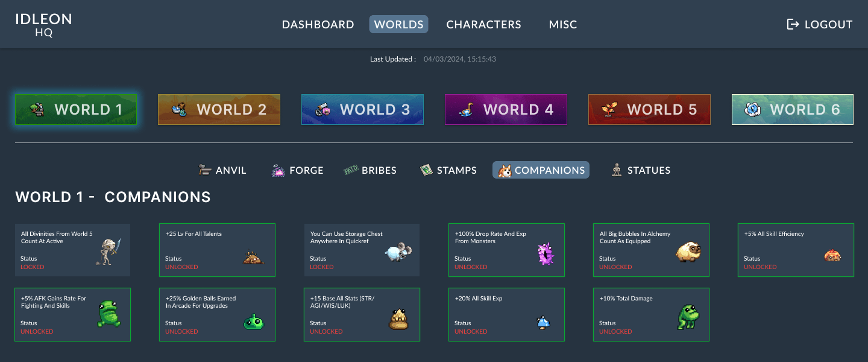Click the fluffy sheep companion icon
The height and width of the screenshot is (362, 868).
click(x=688, y=252)
